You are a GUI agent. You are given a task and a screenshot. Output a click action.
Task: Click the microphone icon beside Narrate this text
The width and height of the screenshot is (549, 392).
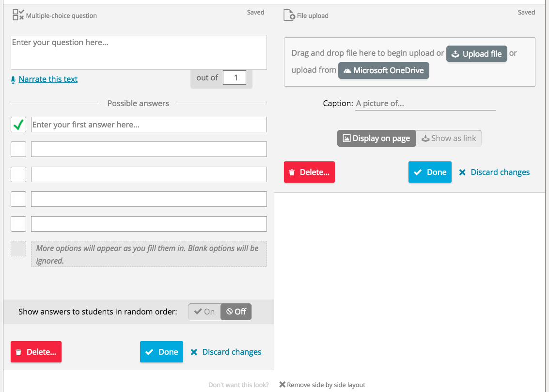tap(13, 80)
